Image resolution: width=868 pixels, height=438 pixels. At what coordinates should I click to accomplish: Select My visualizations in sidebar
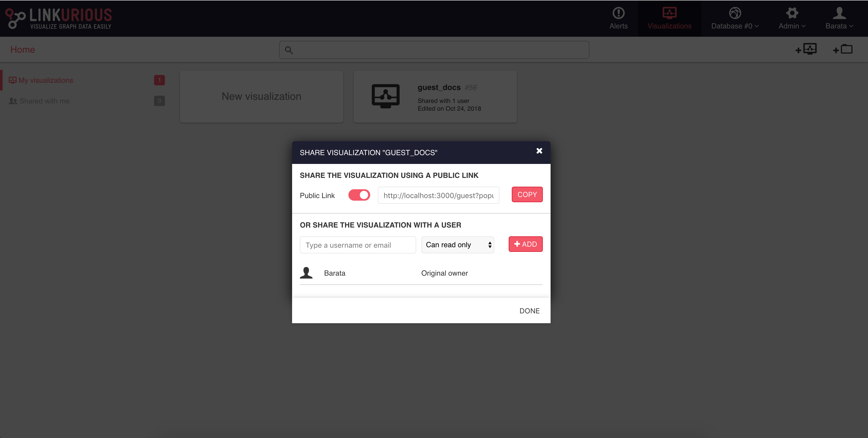coord(46,80)
